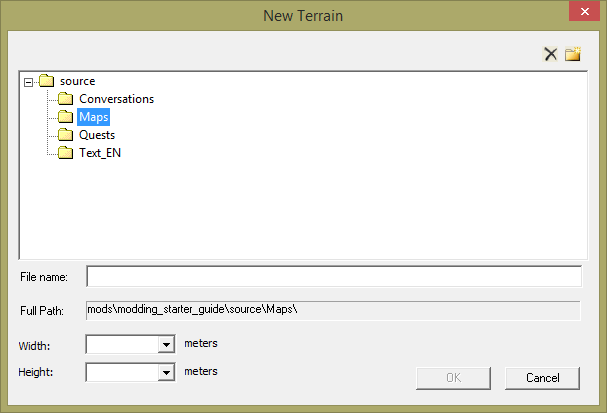Click the Full Path read-only field
This screenshot has width=607, height=413.
pyautogui.click(x=333, y=310)
